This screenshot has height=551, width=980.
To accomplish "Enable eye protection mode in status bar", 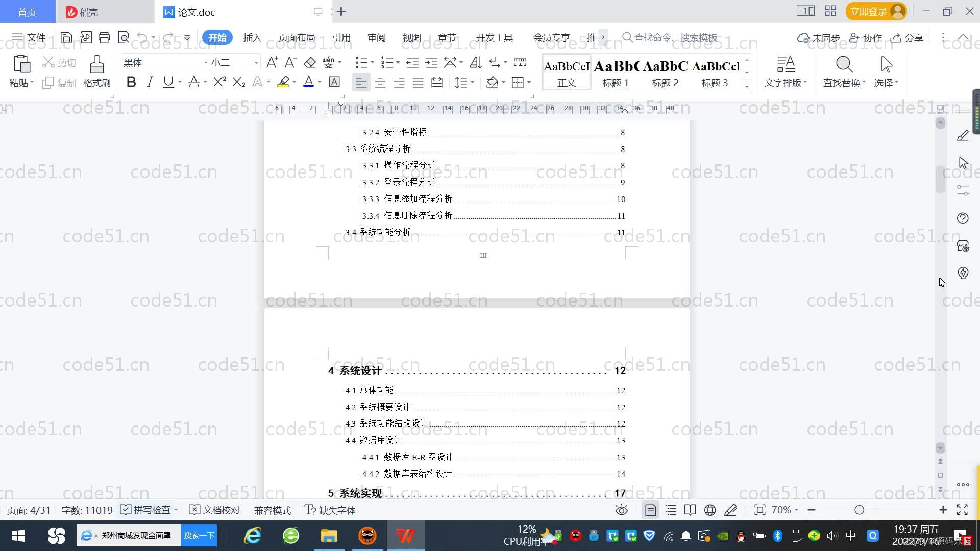I will coord(621,510).
